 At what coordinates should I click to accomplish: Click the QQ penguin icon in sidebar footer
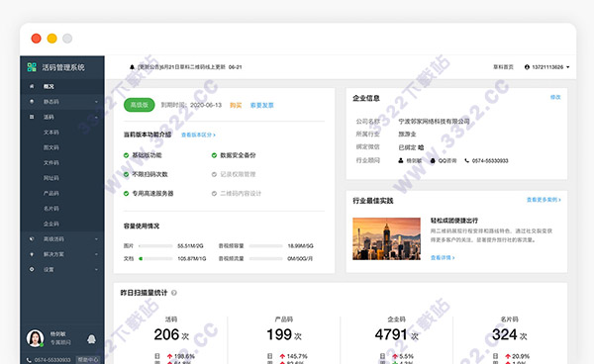pos(91,338)
